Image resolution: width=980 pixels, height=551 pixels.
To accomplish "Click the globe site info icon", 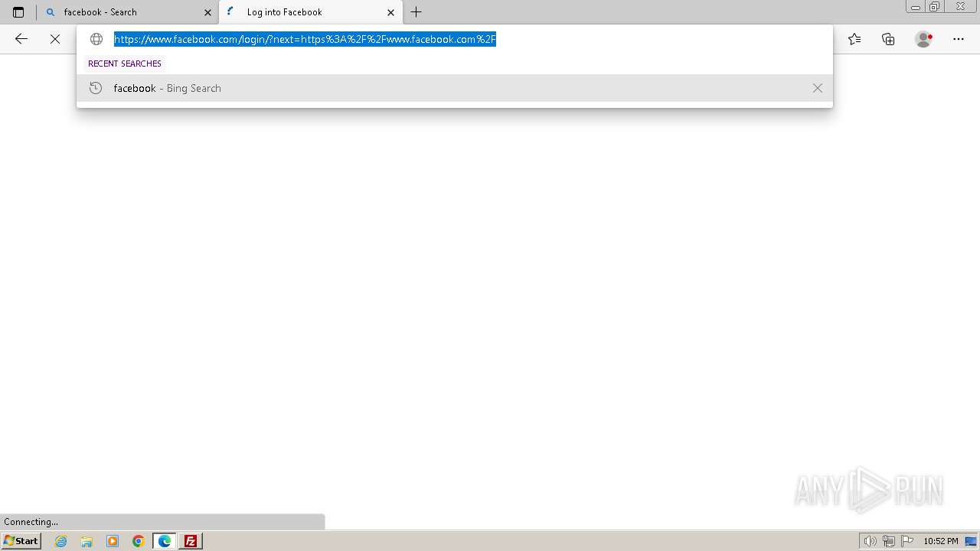I will [x=96, y=39].
